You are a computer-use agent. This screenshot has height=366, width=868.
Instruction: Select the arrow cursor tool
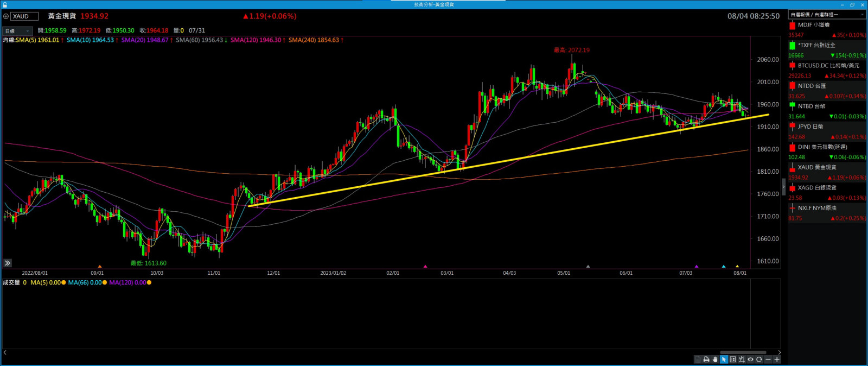pyautogui.click(x=724, y=359)
